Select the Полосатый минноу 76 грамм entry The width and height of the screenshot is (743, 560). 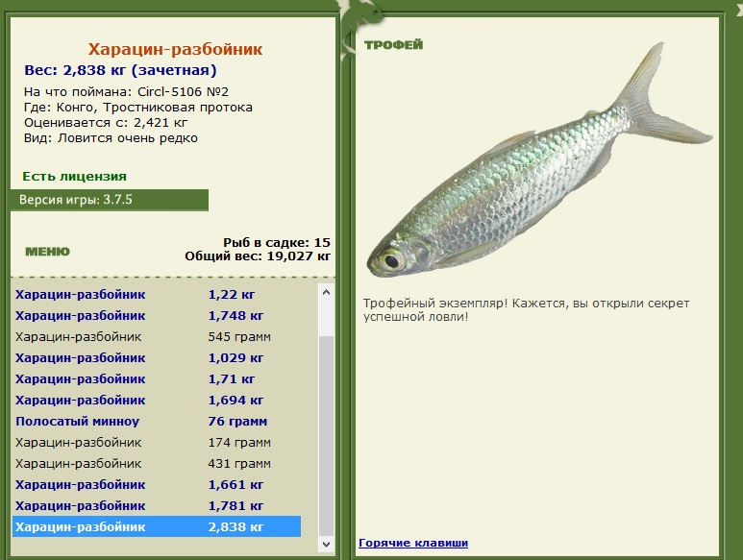click(157, 422)
